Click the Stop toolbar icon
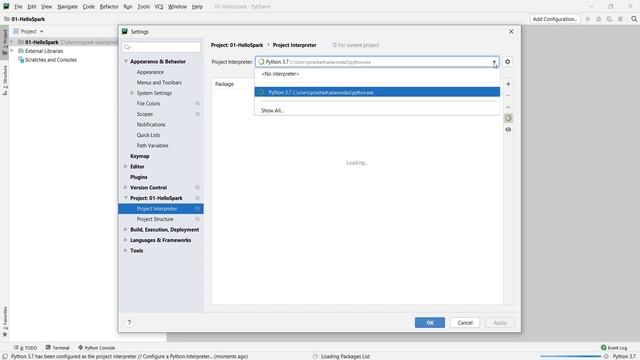640x360 pixels. [620, 19]
